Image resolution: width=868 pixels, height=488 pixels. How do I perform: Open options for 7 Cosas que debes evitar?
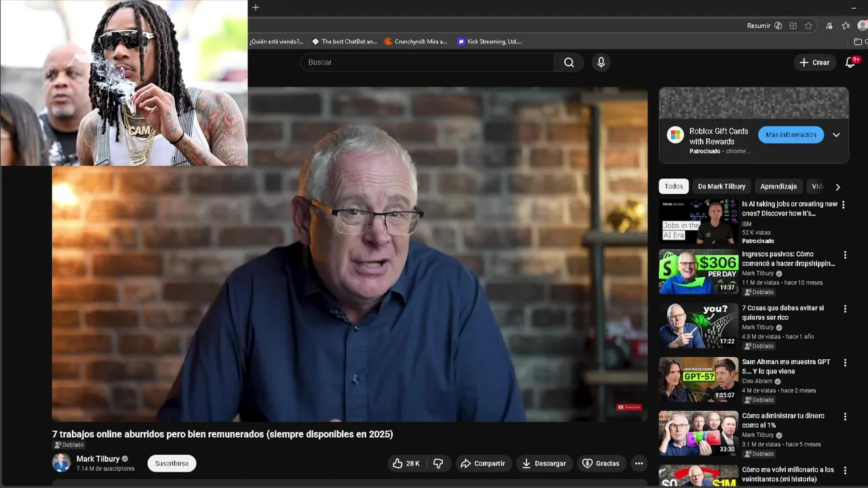[845, 309]
